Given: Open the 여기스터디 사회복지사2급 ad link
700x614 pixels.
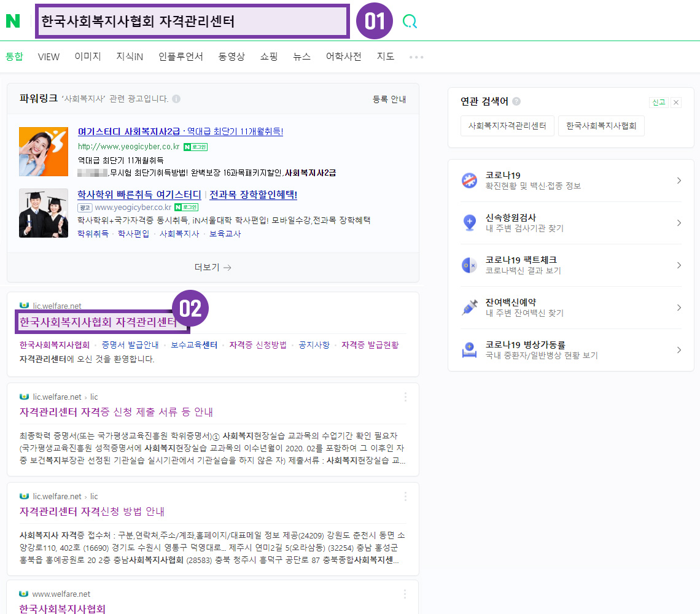Looking at the screenshot, I should (x=181, y=131).
